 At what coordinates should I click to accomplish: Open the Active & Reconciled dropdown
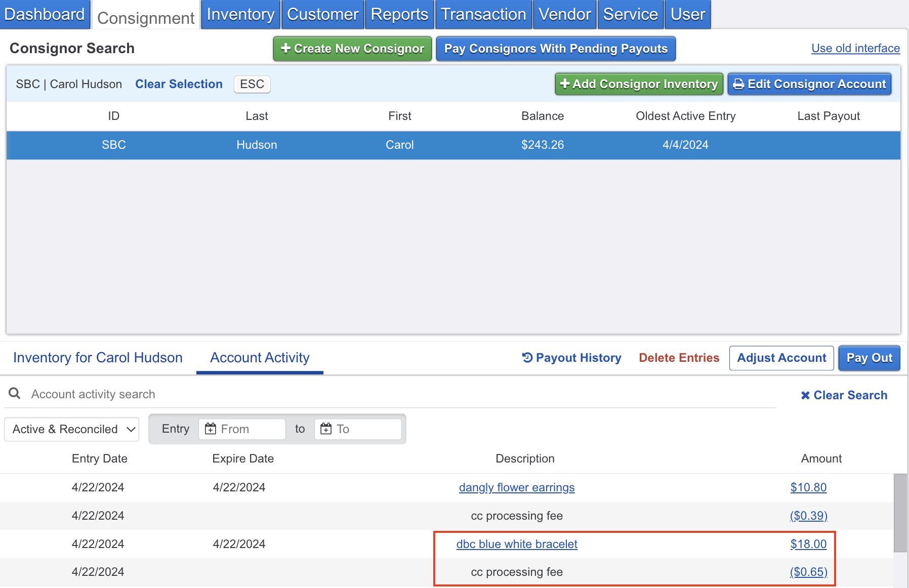coord(72,429)
